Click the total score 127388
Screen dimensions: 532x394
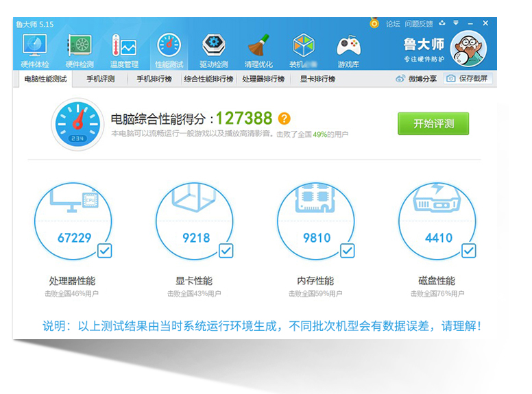(244, 119)
